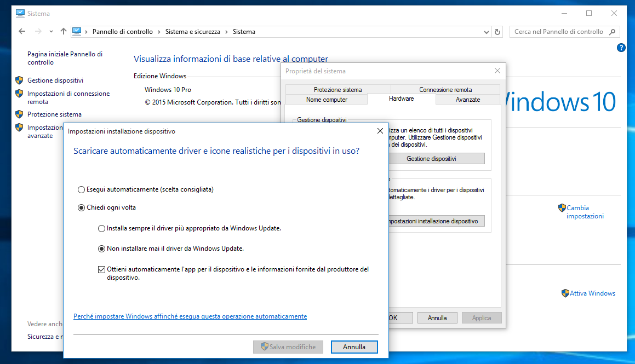Screen dimensions: 635x364
Task: Click Sistema breadcrumb in address bar
Action: [x=244, y=32]
